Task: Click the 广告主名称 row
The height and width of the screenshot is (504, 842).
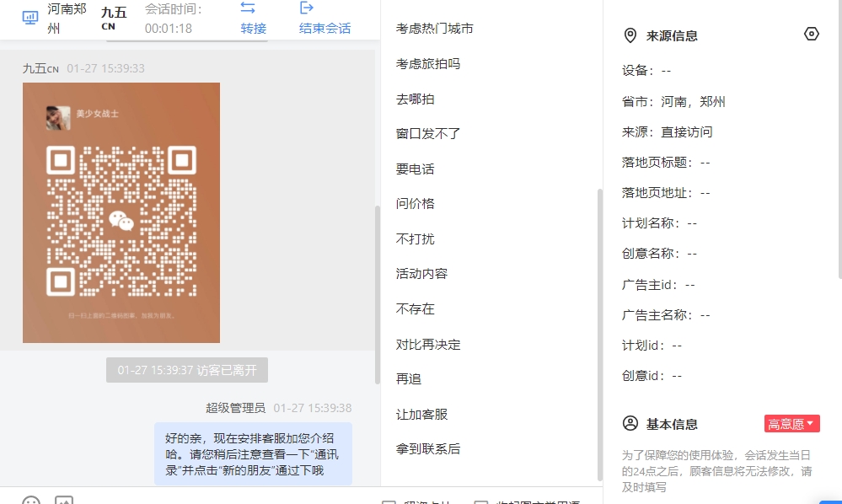Action: coord(666,315)
